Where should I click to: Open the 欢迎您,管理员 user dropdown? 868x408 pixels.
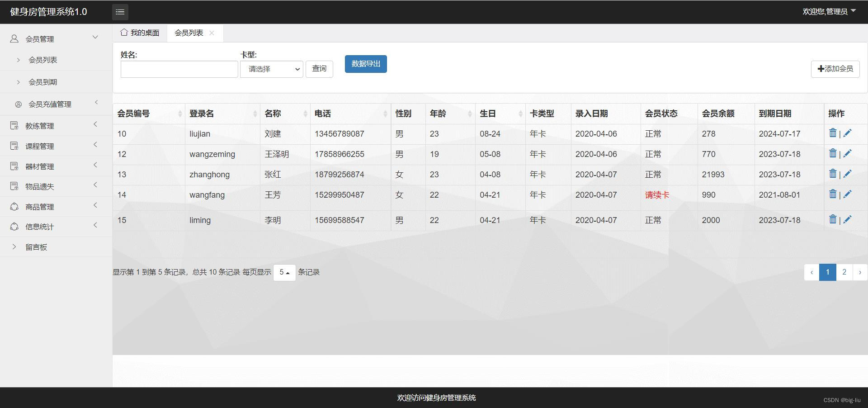829,12
